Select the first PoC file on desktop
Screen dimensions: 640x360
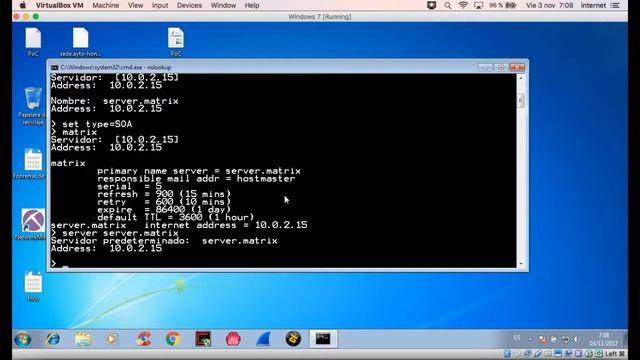[x=33, y=42]
